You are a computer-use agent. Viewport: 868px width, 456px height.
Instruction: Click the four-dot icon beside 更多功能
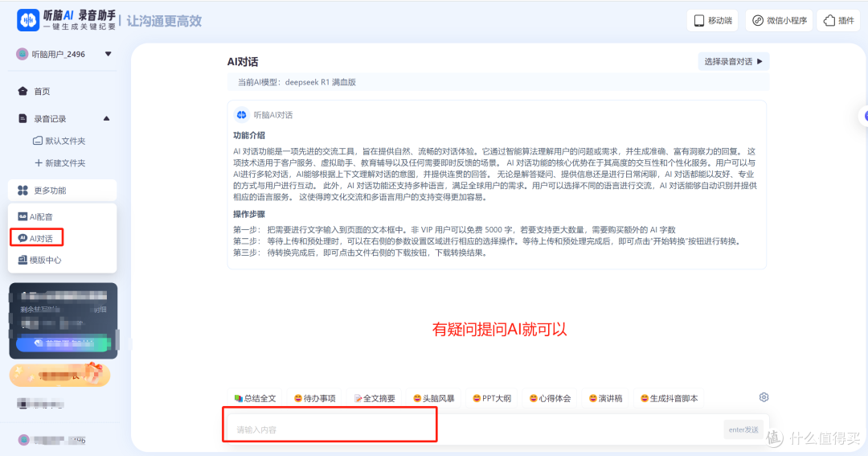click(x=23, y=190)
